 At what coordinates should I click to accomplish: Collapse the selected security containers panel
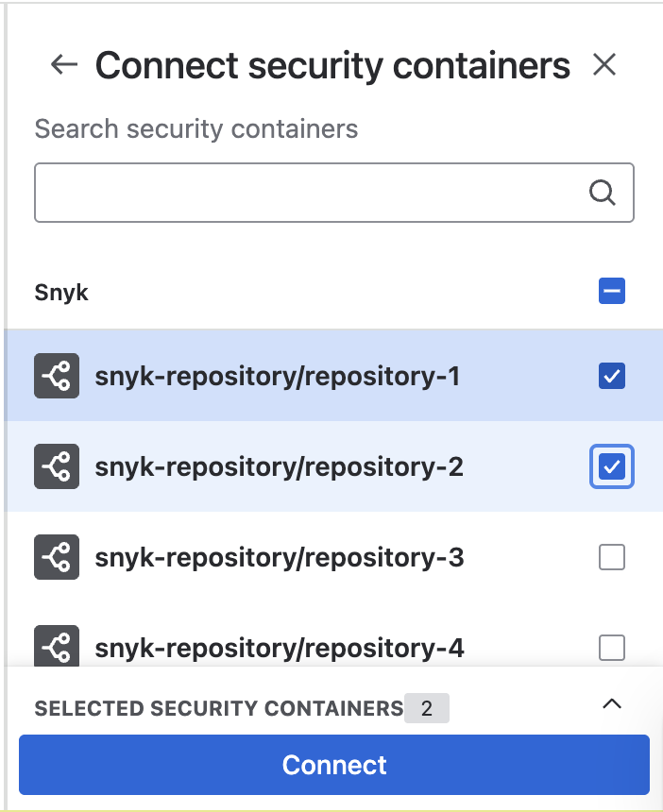(612, 704)
